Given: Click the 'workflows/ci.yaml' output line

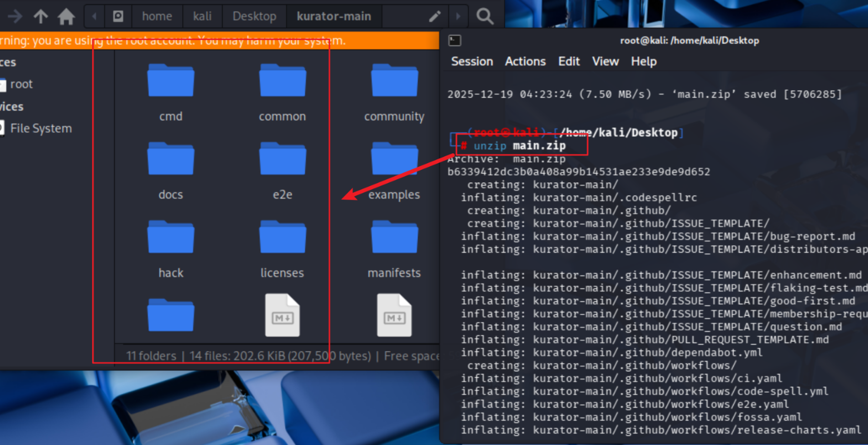Looking at the screenshot, I should 621,379.
